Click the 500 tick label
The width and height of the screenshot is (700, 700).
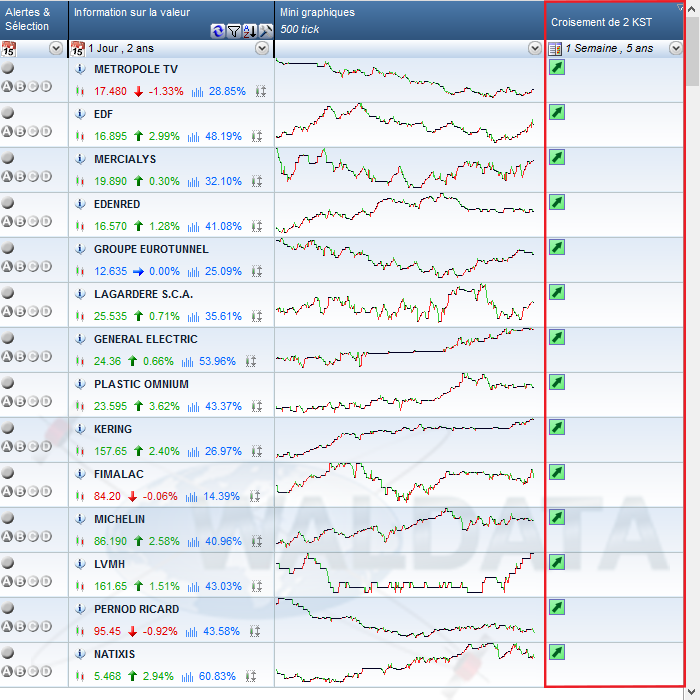300,29
